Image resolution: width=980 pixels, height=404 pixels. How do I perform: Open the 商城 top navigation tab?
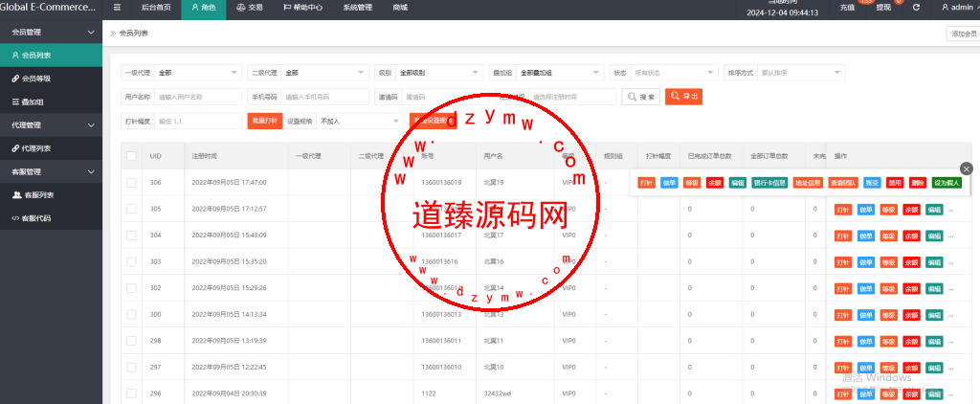[x=400, y=8]
